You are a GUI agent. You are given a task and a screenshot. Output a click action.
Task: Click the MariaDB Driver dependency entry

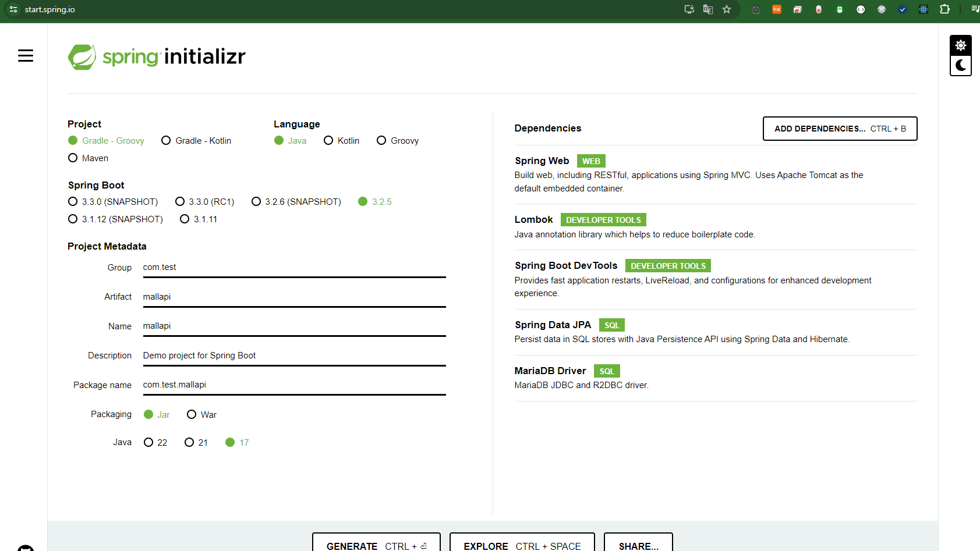716,378
